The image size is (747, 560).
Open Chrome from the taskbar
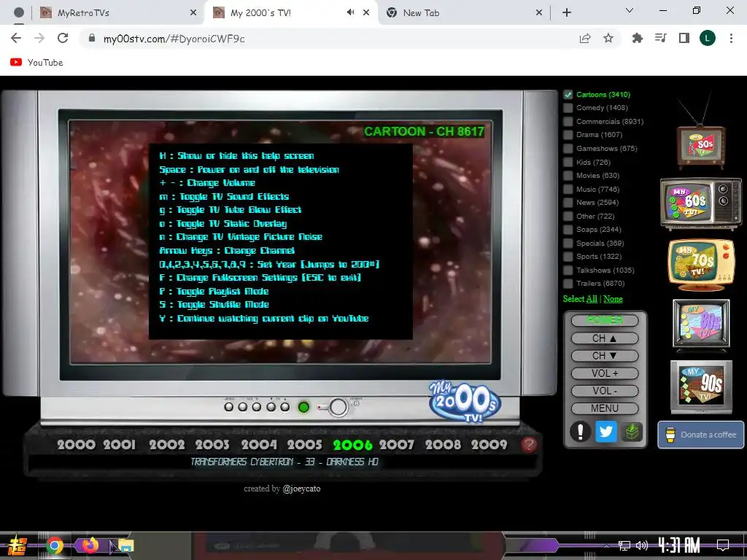point(55,545)
